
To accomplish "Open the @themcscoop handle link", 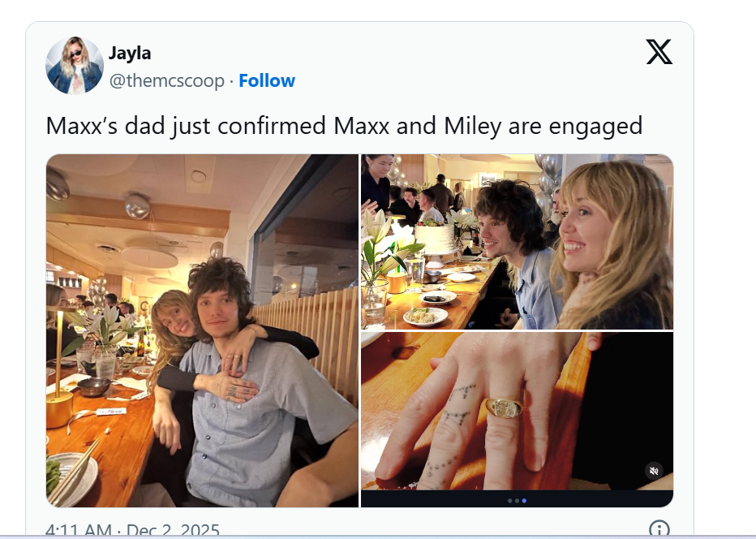I will [167, 80].
